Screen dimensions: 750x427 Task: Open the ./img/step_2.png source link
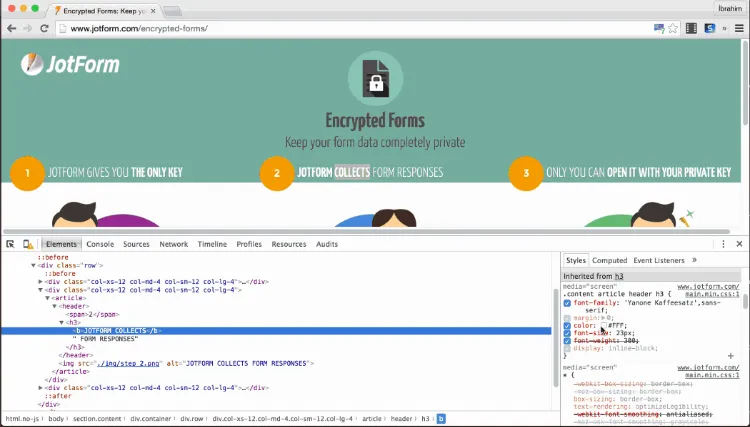(128, 363)
